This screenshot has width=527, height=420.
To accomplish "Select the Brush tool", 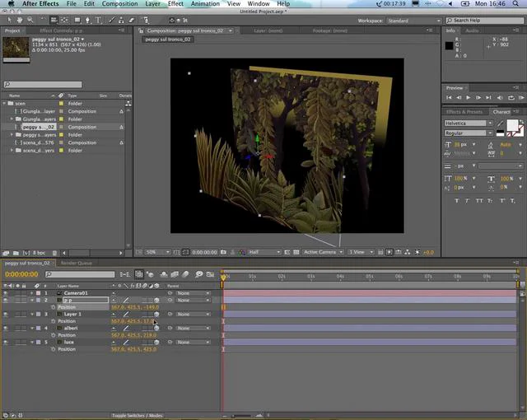I will tap(111, 20).
